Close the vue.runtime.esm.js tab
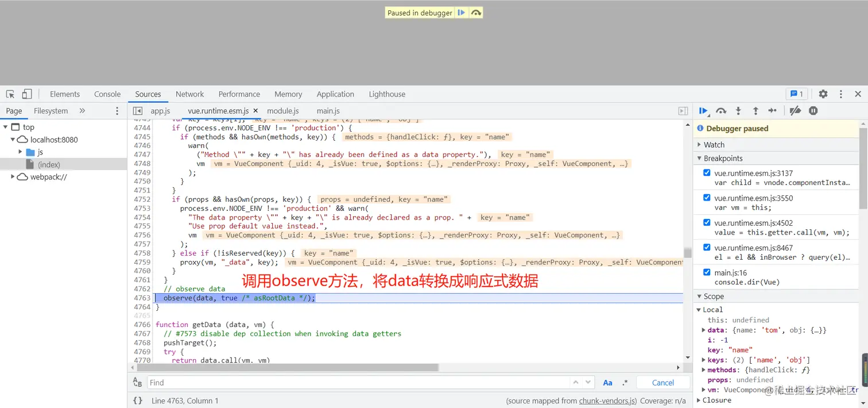868x408 pixels. pyautogui.click(x=255, y=111)
